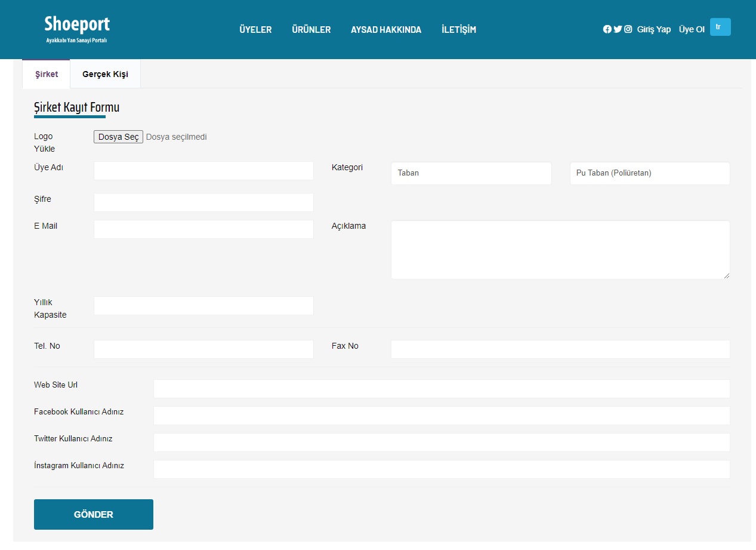Switch to the Gerçek Kişi tab
The height and width of the screenshot is (550, 756).
tap(105, 75)
